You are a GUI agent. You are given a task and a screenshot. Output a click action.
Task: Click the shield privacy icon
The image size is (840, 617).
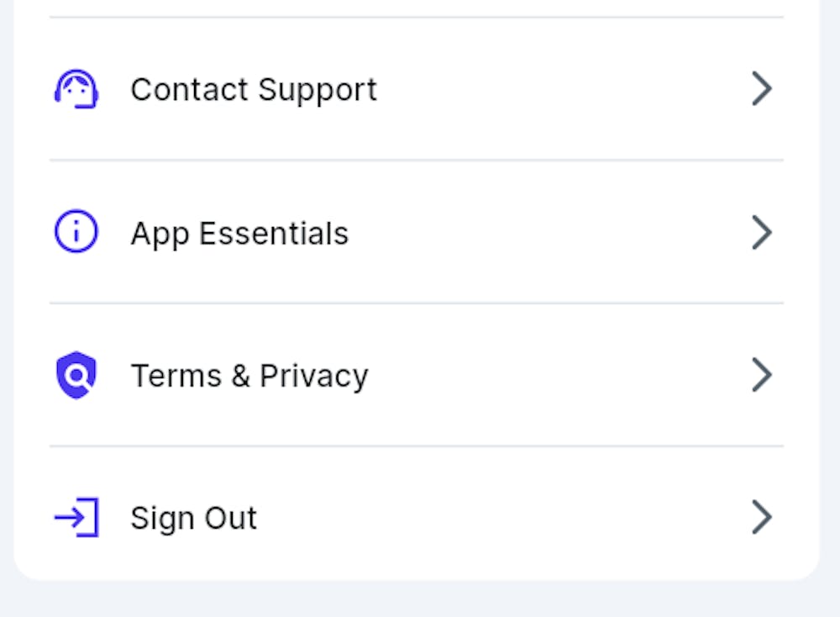76,374
